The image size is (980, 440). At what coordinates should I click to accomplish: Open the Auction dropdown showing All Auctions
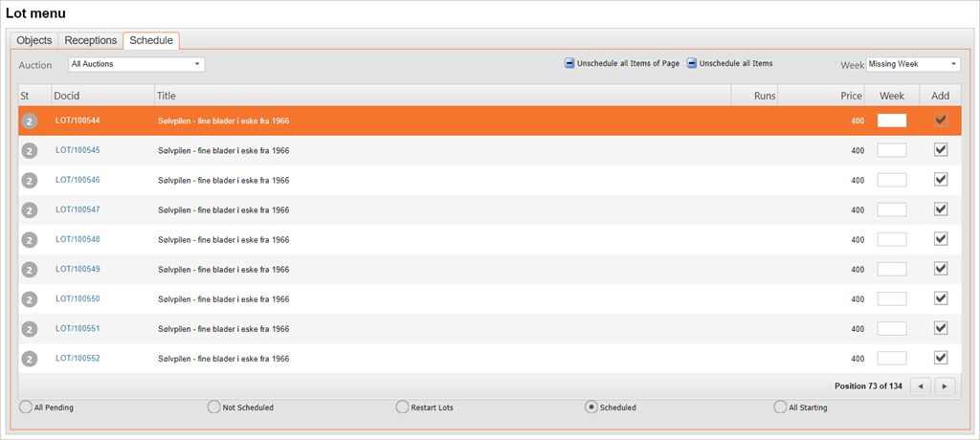coord(137,64)
